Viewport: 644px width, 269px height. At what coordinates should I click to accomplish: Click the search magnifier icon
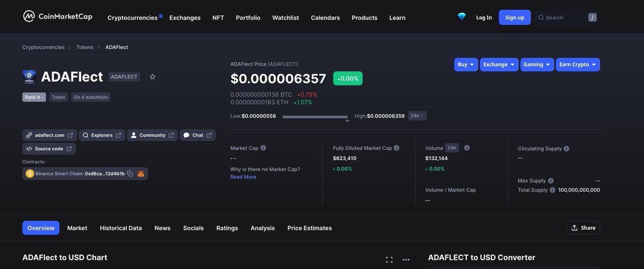tap(541, 17)
